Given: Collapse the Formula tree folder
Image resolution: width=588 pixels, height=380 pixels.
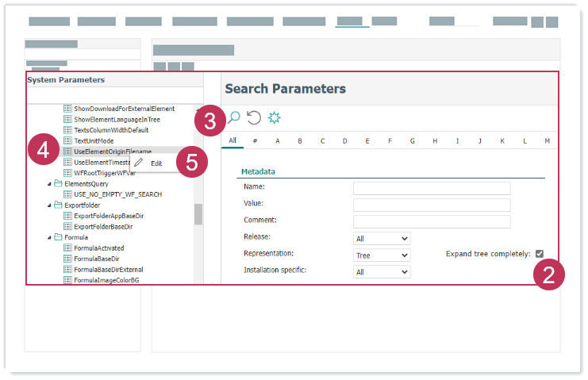Looking at the screenshot, I should 48,237.
